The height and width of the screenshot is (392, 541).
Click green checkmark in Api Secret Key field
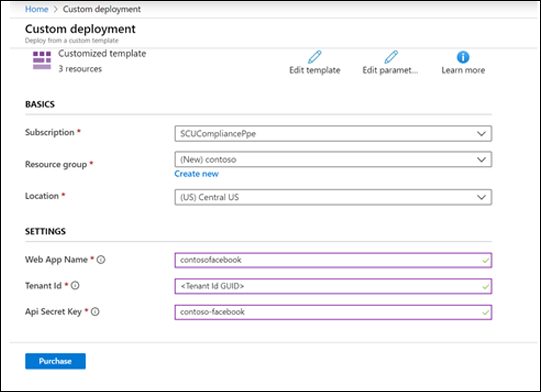485,313
